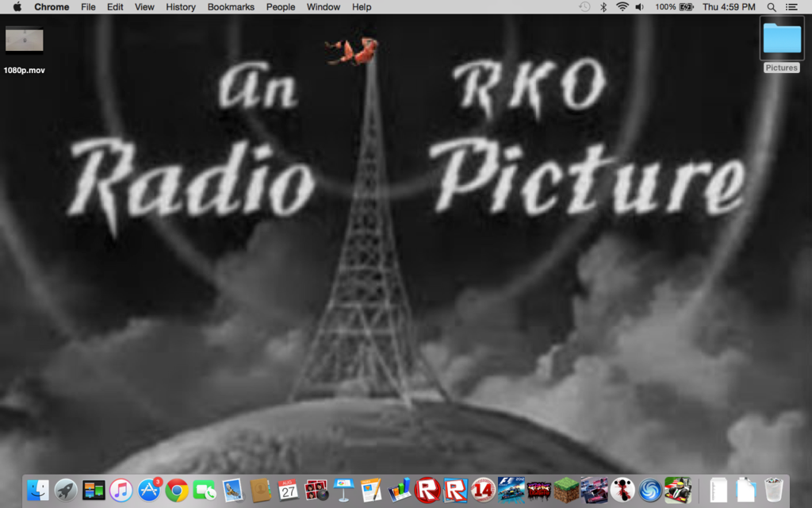Click the volume speaker icon
The image size is (812, 508).
pos(640,6)
